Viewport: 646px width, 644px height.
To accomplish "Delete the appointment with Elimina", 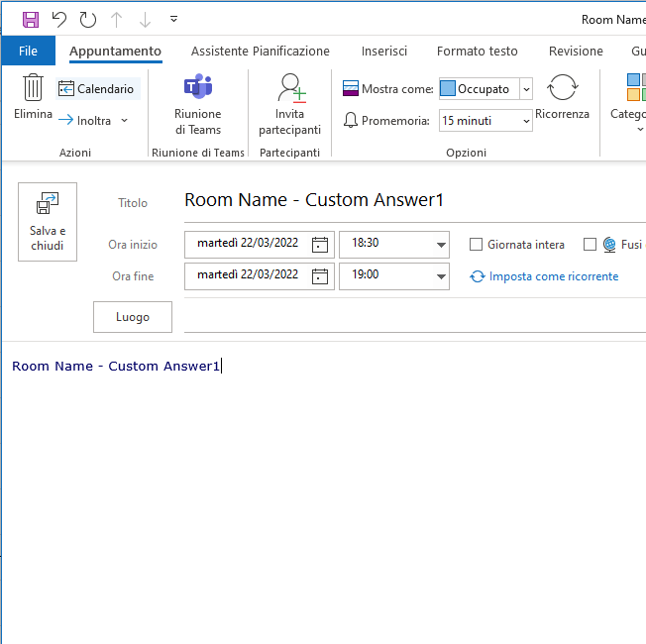I will [33, 97].
